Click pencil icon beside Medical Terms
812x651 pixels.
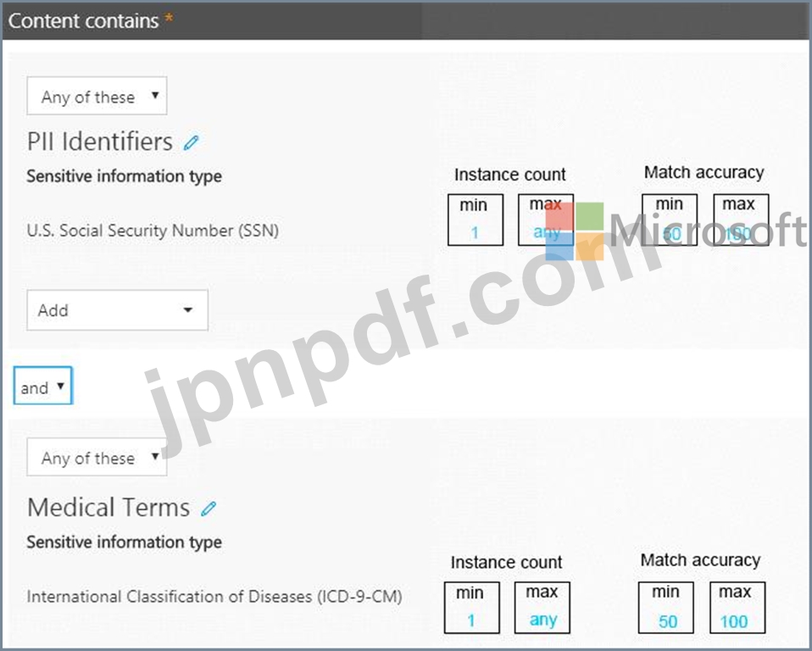pyautogui.click(x=209, y=509)
